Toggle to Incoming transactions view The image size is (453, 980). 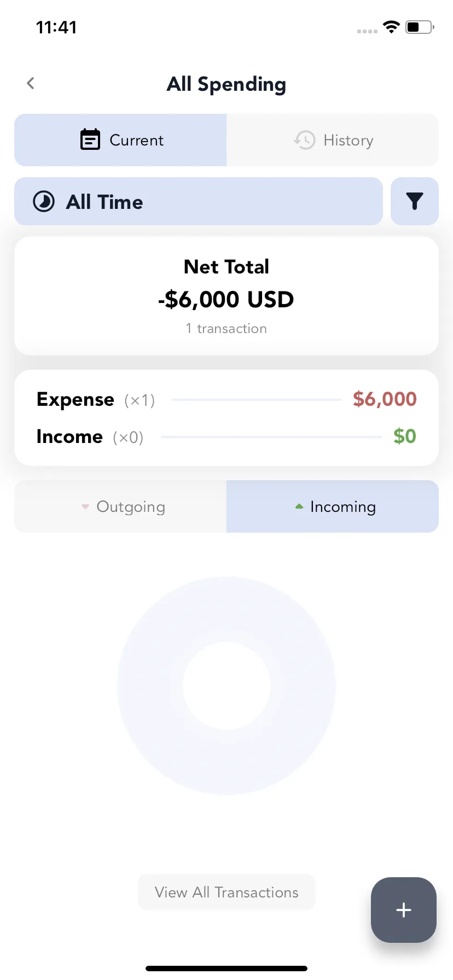pyautogui.click(x=333, y=506)
